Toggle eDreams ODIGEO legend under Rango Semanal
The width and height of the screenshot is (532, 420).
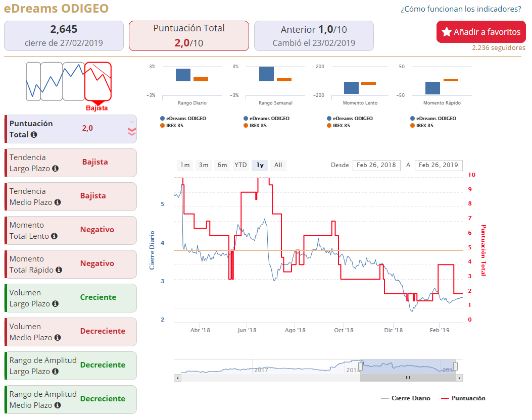(266, 118)
